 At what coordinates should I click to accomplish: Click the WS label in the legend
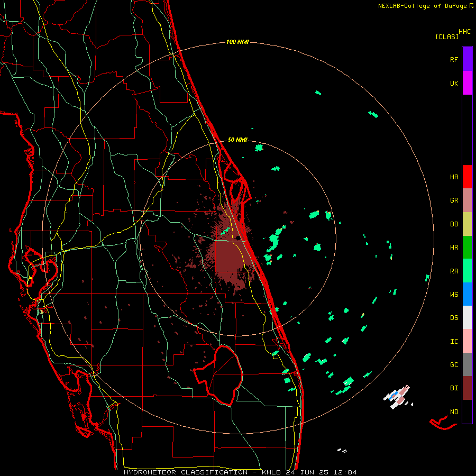tap(454, 295)
